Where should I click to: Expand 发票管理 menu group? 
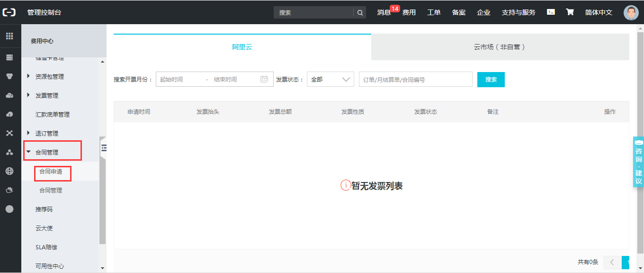pyautogui.click(x=28, y=95)
